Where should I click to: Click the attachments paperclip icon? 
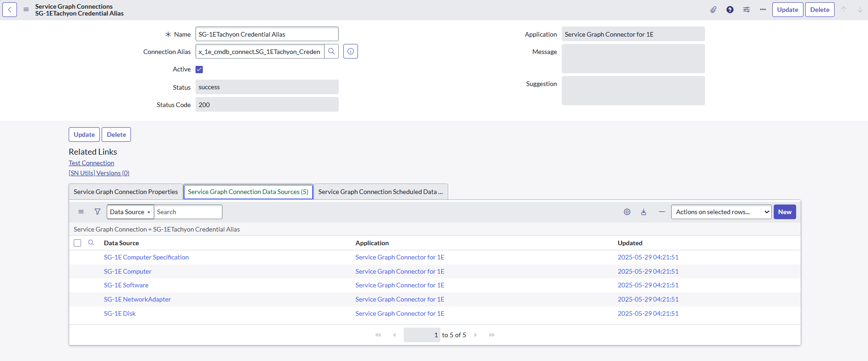coord(713,10)
